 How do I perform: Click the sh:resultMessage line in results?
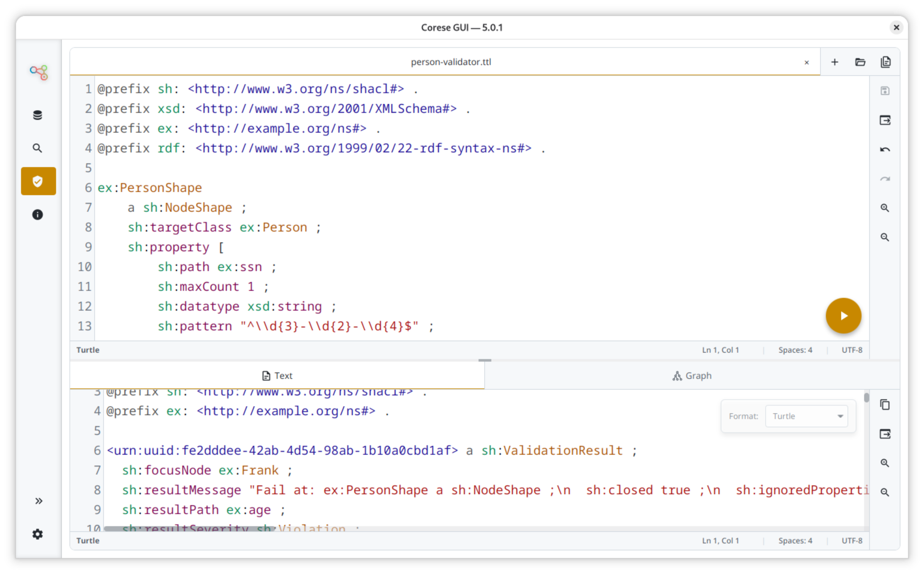[x=495, y=490]
